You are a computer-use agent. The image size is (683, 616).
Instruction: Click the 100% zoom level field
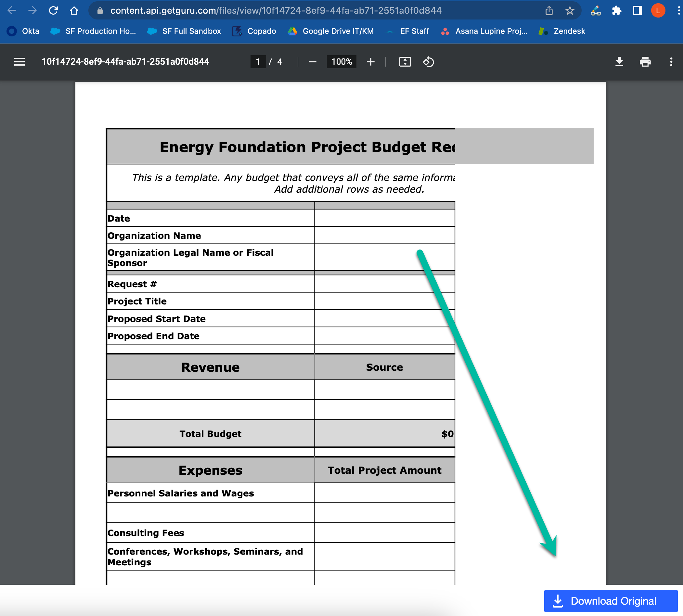tap(341, 62)
